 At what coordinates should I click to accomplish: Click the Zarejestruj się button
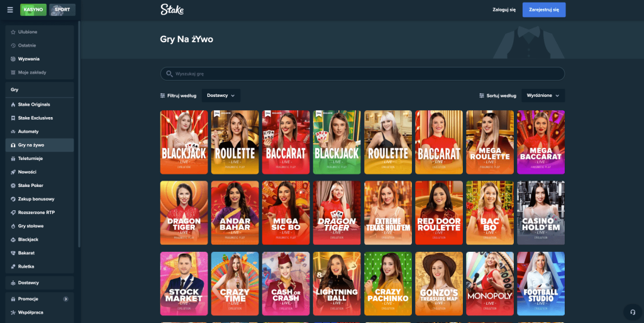pos(544,10)
